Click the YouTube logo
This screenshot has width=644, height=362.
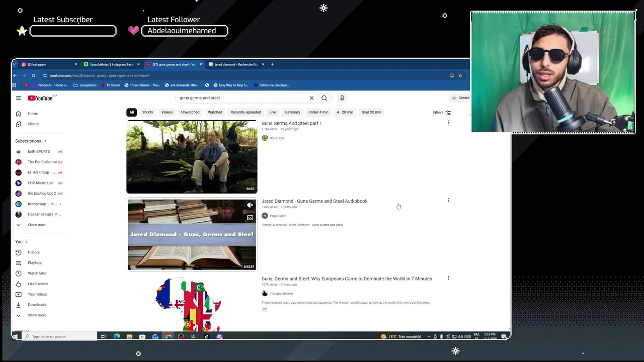coord(40,98)
